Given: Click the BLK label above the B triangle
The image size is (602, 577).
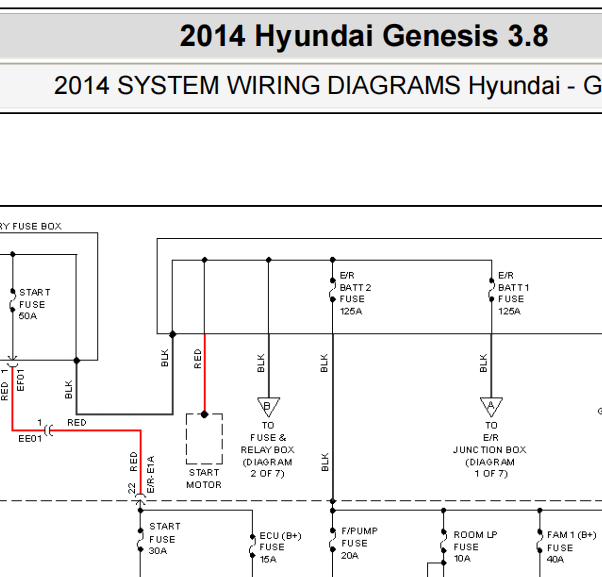Looking at the screenshot, I should (x=261, y=363).
